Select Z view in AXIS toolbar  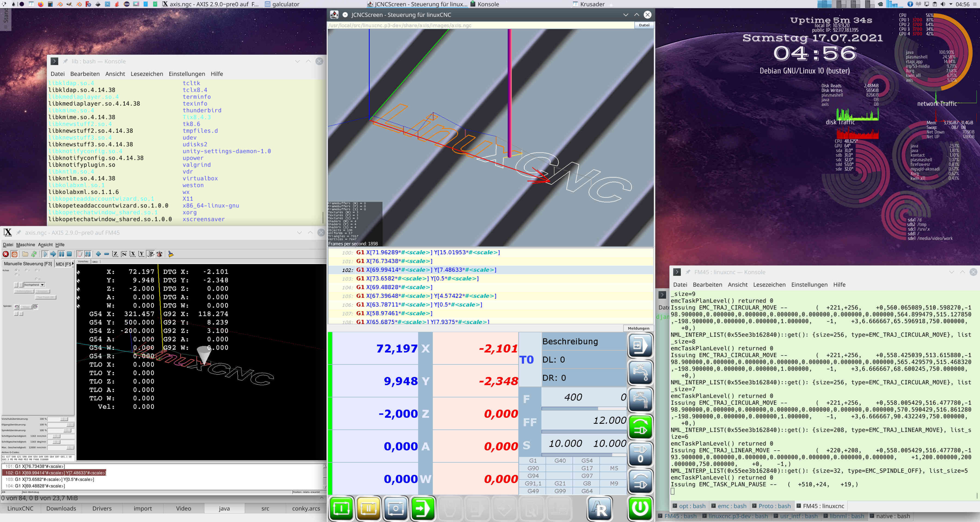[x=115, y=254]
